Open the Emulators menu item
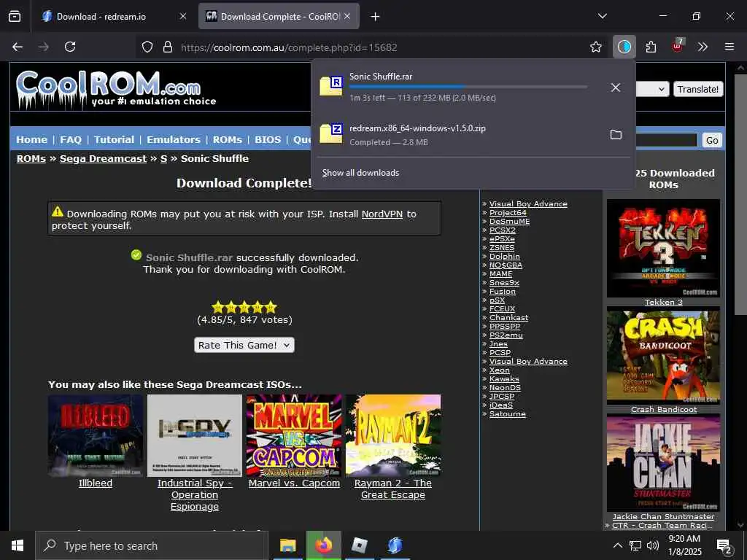This screenshot has height=560, width=747. point(174,139)
